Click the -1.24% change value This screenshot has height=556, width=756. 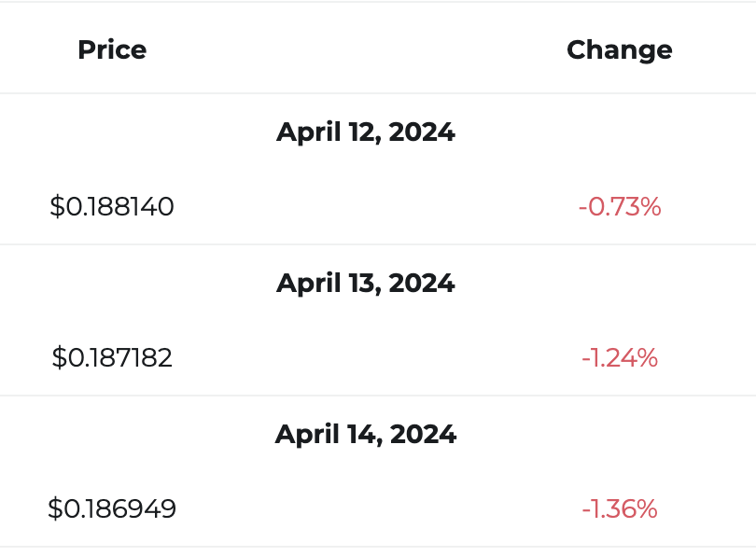pyautogui.click(x=620, y=357)
